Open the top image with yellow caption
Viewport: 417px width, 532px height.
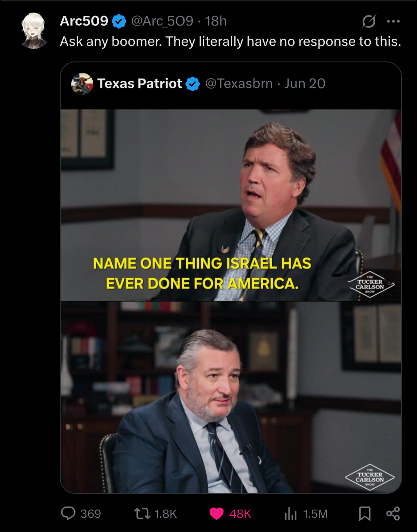[x=231, y=205]
